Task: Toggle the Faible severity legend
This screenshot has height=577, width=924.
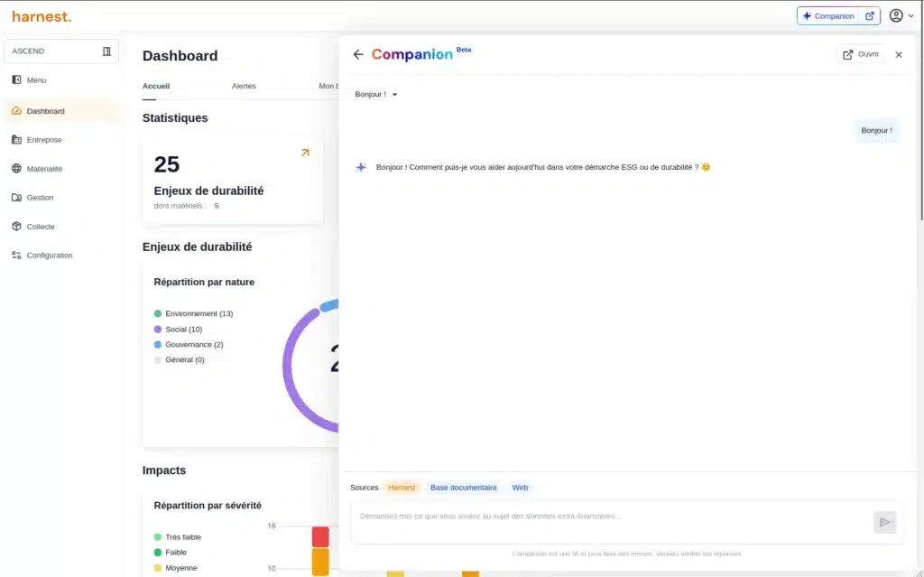Action: (x=171, y=553)
